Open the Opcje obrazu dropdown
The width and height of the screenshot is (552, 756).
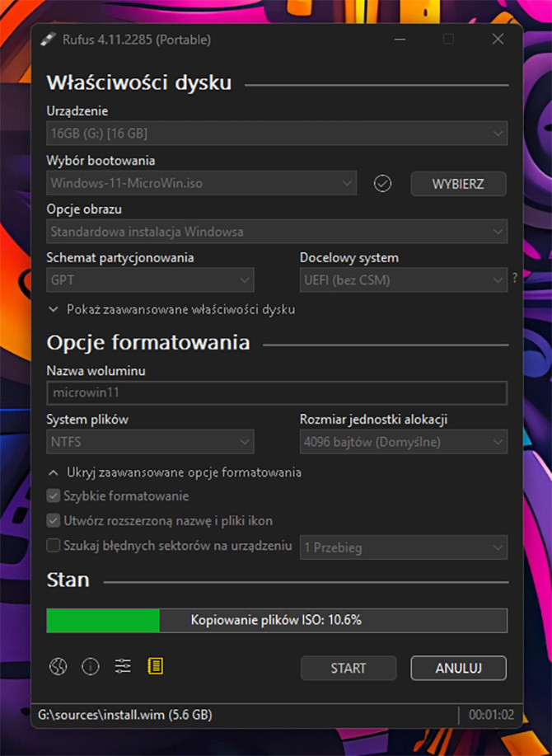pos(277,232)
